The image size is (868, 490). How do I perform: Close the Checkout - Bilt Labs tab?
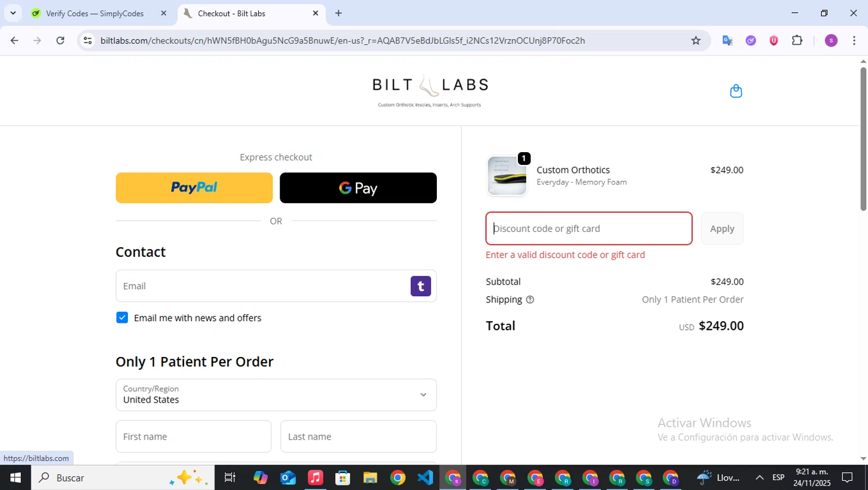[315, 13]
